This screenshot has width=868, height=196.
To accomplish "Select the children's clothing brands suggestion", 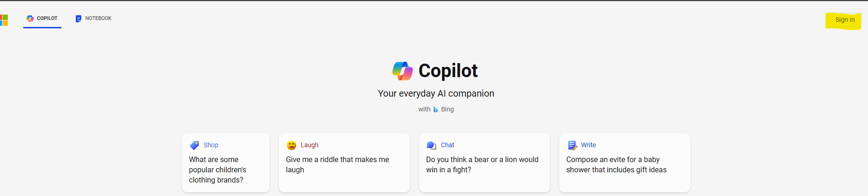I will pos(225,163).
